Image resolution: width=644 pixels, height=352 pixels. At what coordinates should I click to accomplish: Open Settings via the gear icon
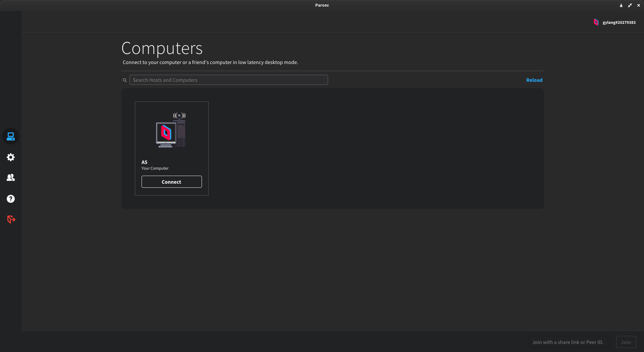11,157
